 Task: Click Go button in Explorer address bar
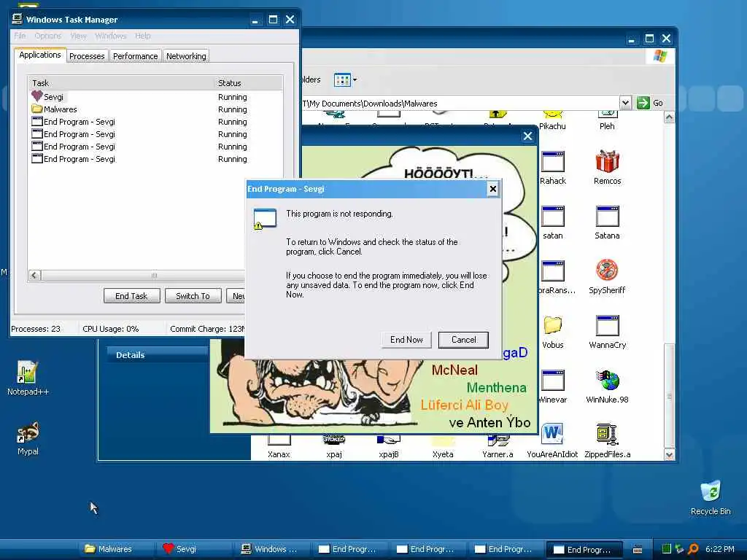click(650, 103)
